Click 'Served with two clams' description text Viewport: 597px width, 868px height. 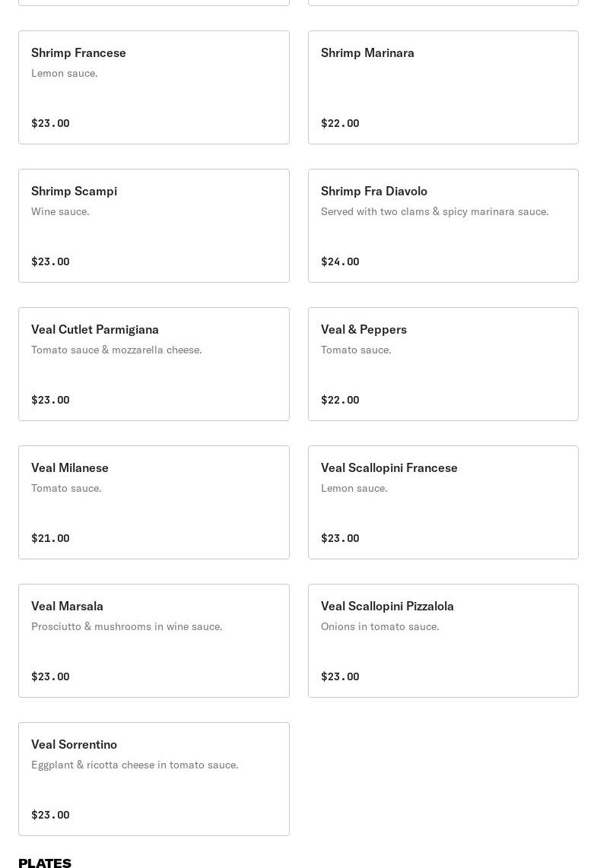point(434,211)
